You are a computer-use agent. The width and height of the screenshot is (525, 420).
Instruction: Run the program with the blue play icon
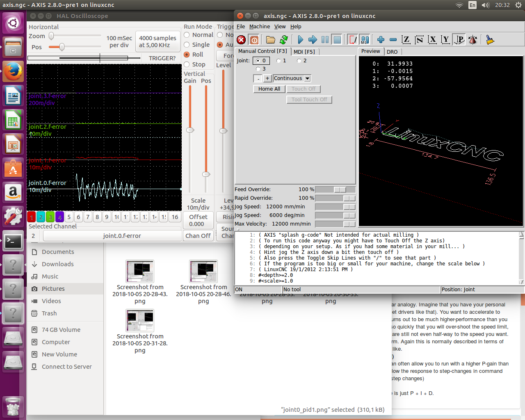click(300, 40)
